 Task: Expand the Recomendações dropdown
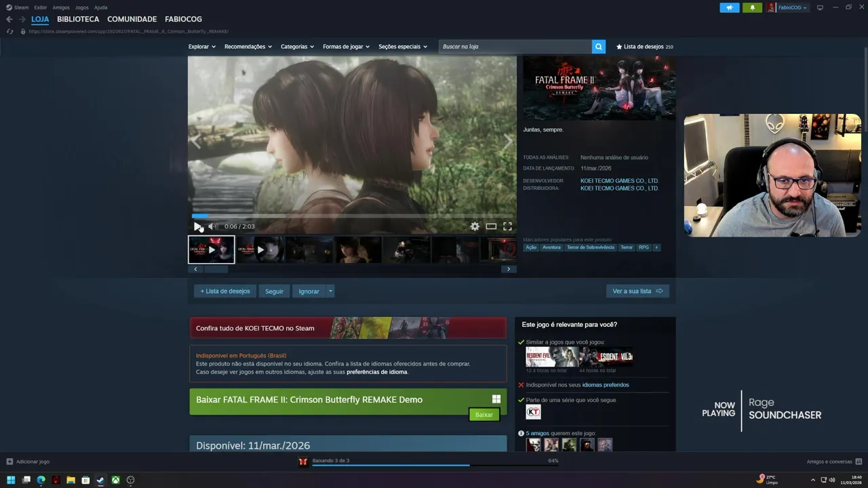pos(248,47)
